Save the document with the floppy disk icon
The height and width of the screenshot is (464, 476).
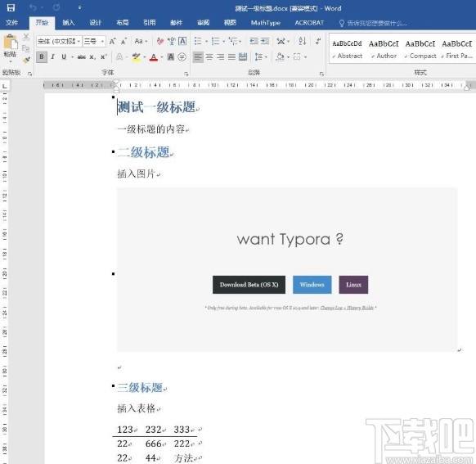(x=11, y=8)
